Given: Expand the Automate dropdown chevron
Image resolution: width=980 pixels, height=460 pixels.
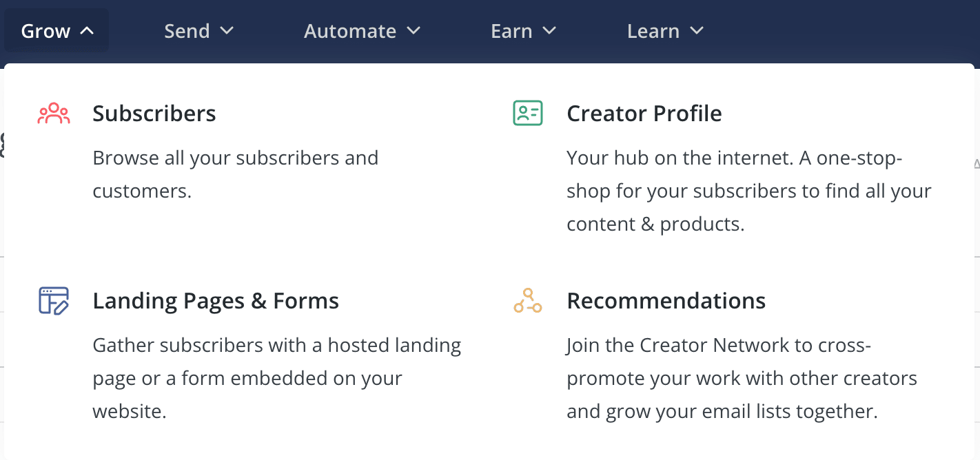Looking at the screenshot, I should pos(414,30).
